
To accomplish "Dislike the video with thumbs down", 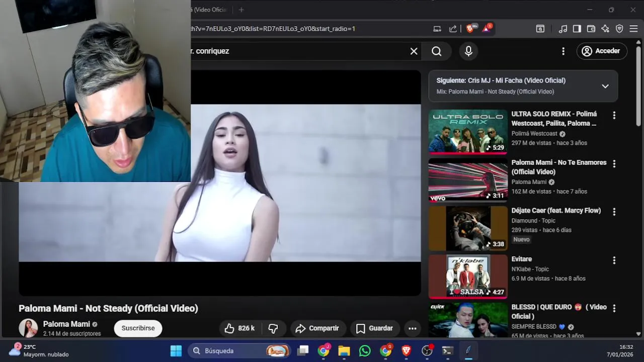I will [273, 328].
